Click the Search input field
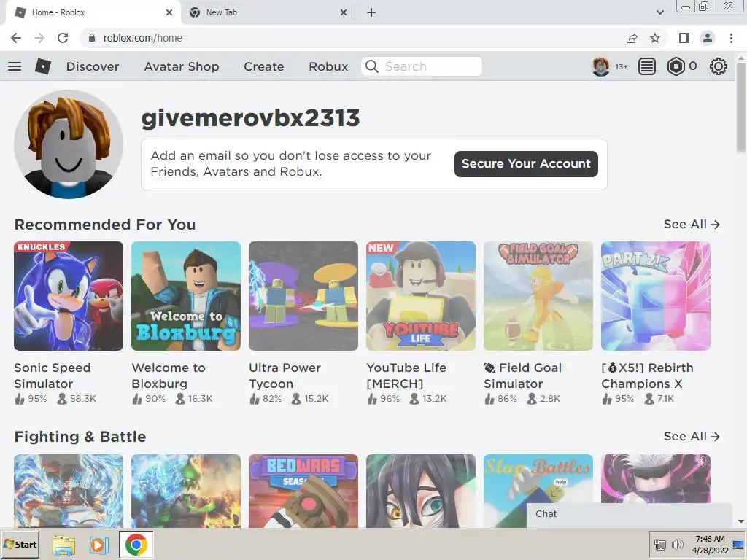Screen dimensions: 747x560 coord(422,66)
